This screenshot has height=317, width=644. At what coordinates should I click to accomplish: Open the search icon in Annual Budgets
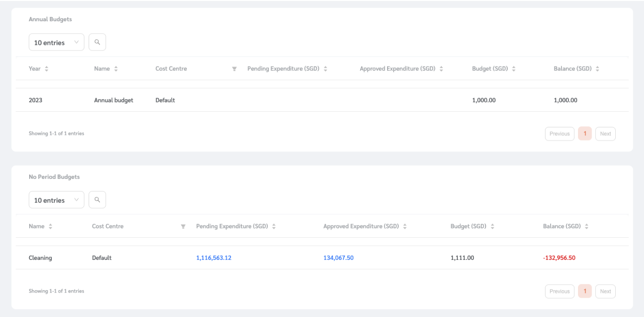coord(97,42)
